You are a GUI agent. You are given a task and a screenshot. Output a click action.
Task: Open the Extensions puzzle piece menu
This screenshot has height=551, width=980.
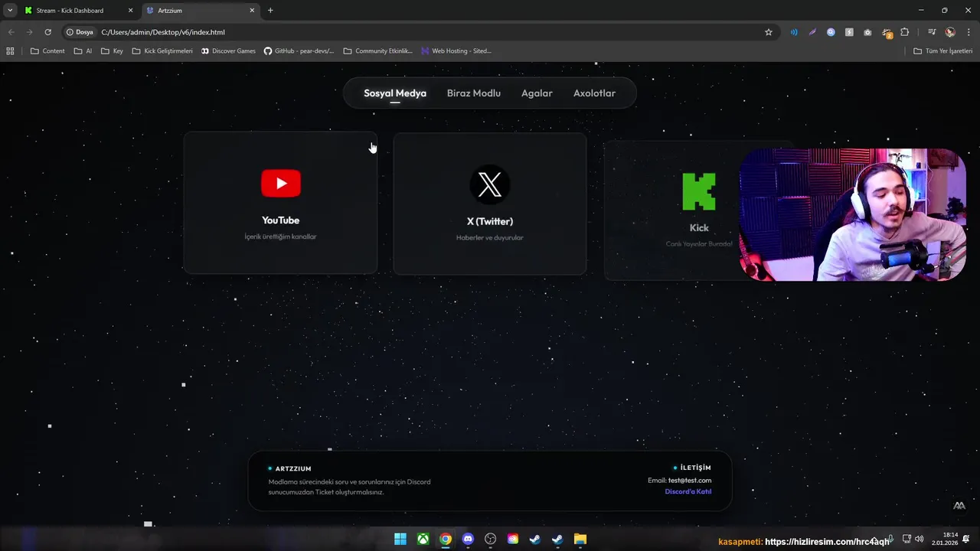(905, 32)
